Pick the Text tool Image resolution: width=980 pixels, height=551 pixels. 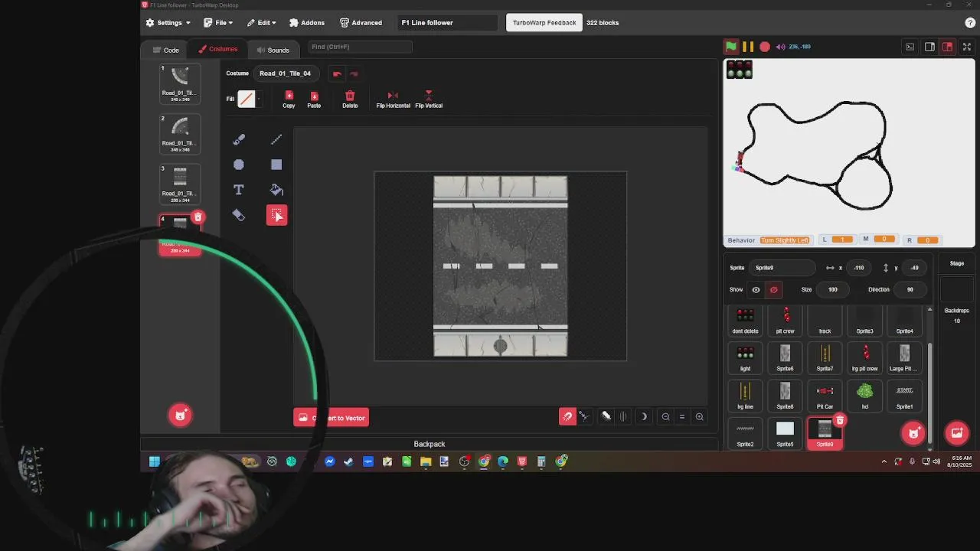pos(239,190)
